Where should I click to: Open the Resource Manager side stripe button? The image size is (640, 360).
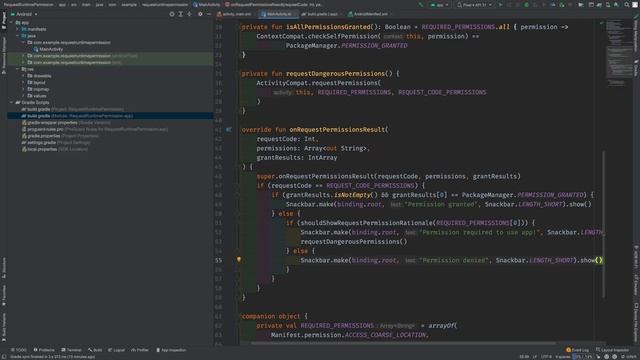(x=4, y=55)
